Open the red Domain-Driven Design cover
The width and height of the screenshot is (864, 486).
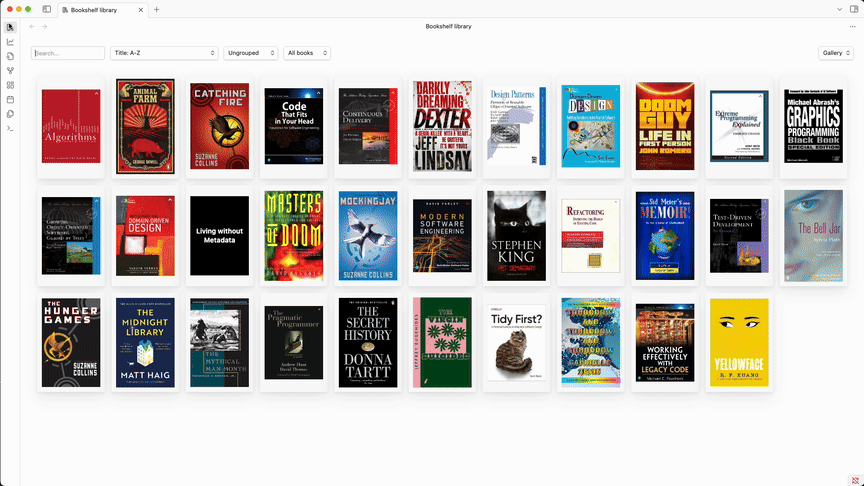click(145, 236)
